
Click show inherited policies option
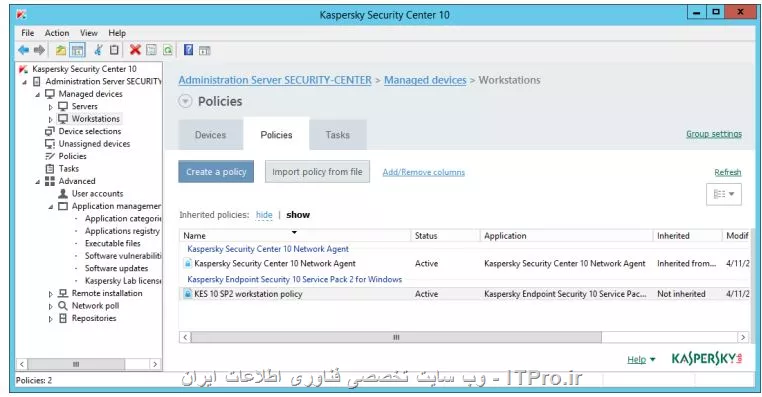(298, 215)
